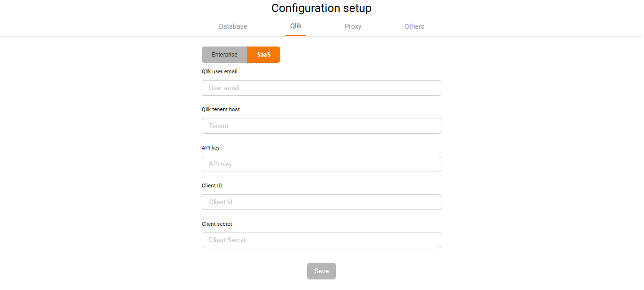Select the Qlik tab
Viewport: 644px width, 290px height.
(x=296, y=26)
